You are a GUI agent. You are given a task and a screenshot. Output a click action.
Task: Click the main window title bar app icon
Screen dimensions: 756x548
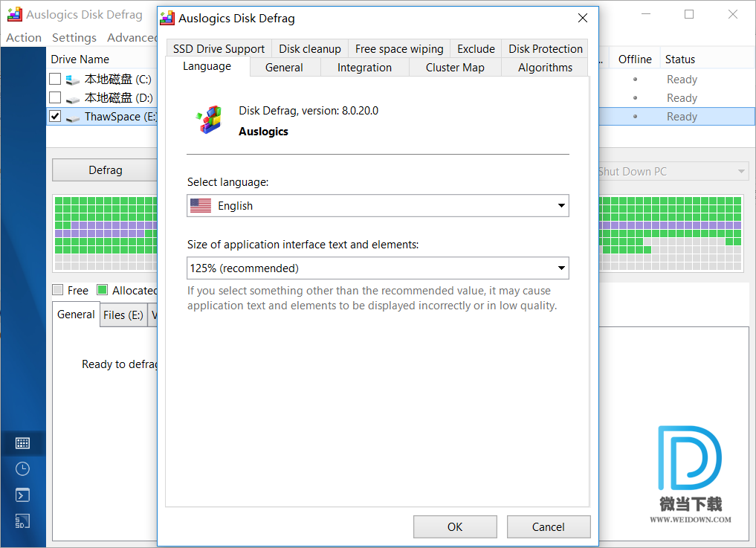pos(14,14)
